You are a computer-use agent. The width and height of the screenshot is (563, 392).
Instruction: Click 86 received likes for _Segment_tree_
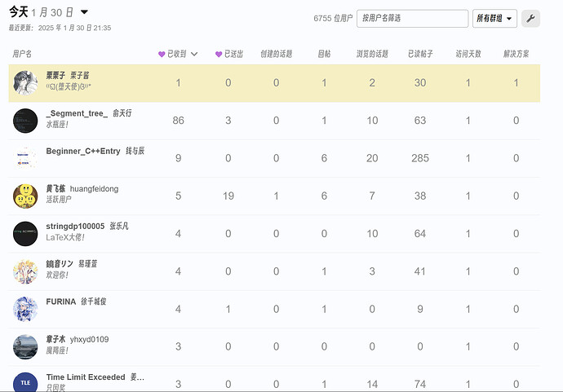[x=178, y=121]
